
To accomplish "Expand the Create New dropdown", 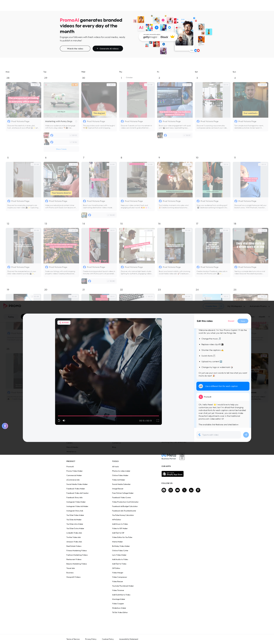I will point(221,306).
